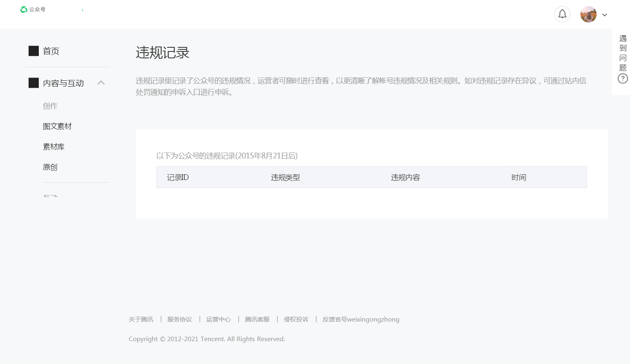This screenshot has width=630, height=364.
Task: Click the 遇到问题 help question icon
Action: tap(623, 79)
